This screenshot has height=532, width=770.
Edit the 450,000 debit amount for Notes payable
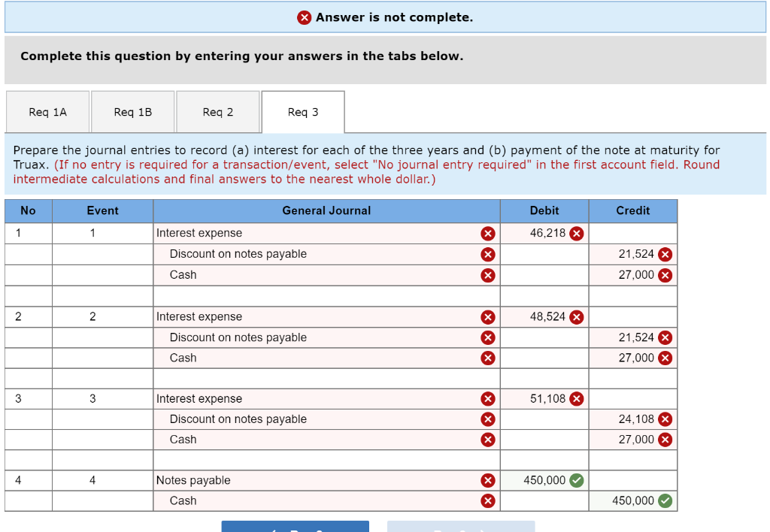pyautogui.click(x=544, y=480)
